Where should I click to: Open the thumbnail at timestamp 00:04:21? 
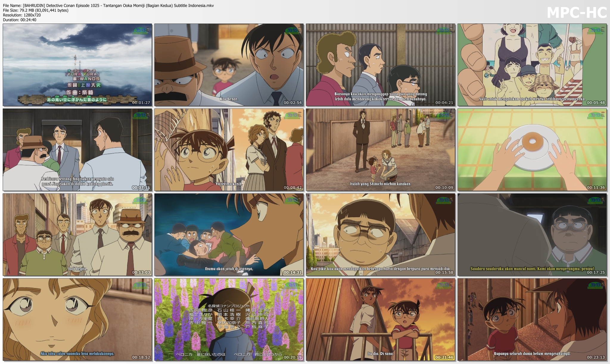click(x=381, y=65)
